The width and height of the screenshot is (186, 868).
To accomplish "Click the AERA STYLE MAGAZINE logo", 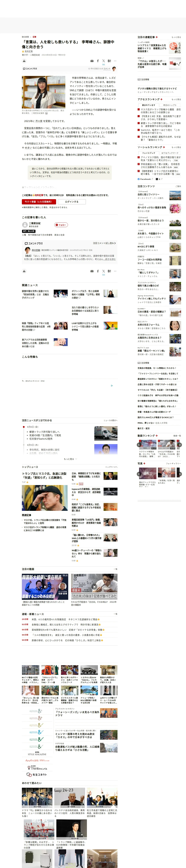I will coord(37,753).
